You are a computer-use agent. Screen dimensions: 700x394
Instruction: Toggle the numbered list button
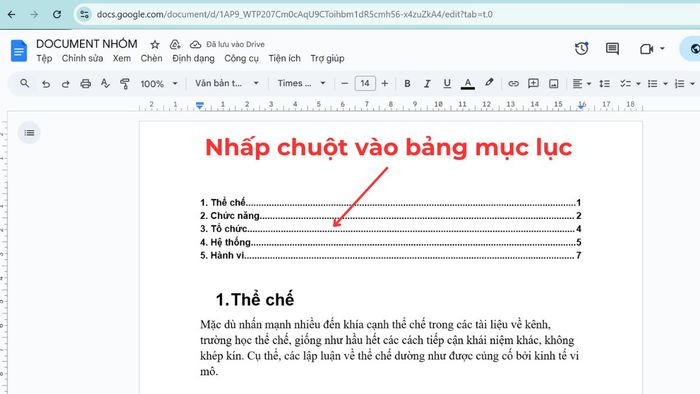[679, 83]
